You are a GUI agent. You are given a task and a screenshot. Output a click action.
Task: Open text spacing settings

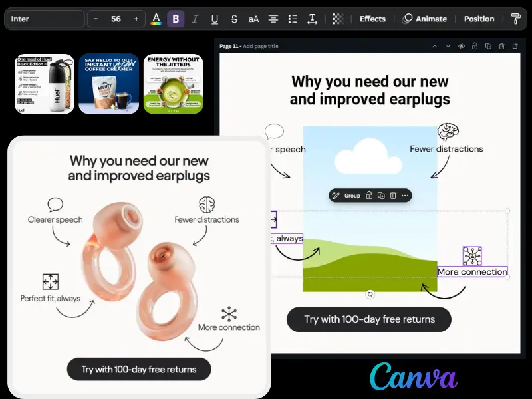(312, 19)
